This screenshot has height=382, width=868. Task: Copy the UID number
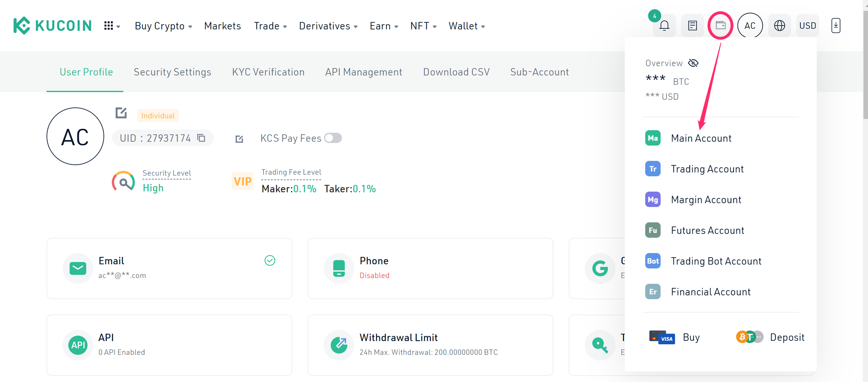201,138
